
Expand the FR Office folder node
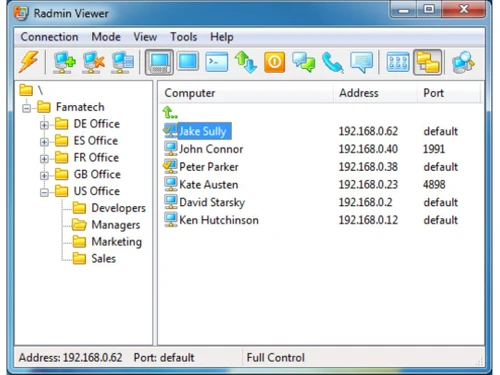pos(44,159)
